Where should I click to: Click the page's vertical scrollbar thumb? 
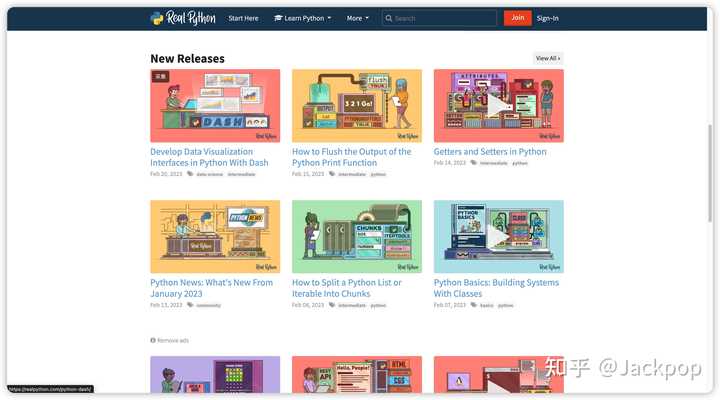pyautogui.click(x=710, y=173)
